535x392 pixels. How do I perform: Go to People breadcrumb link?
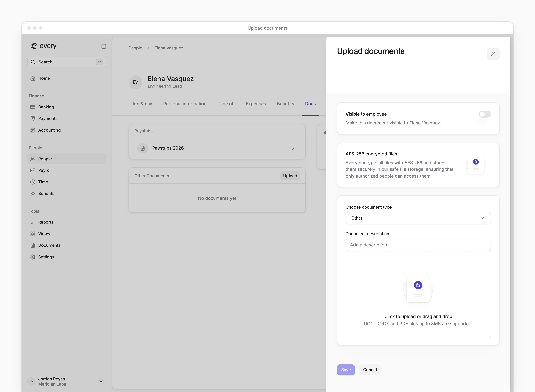135,48
